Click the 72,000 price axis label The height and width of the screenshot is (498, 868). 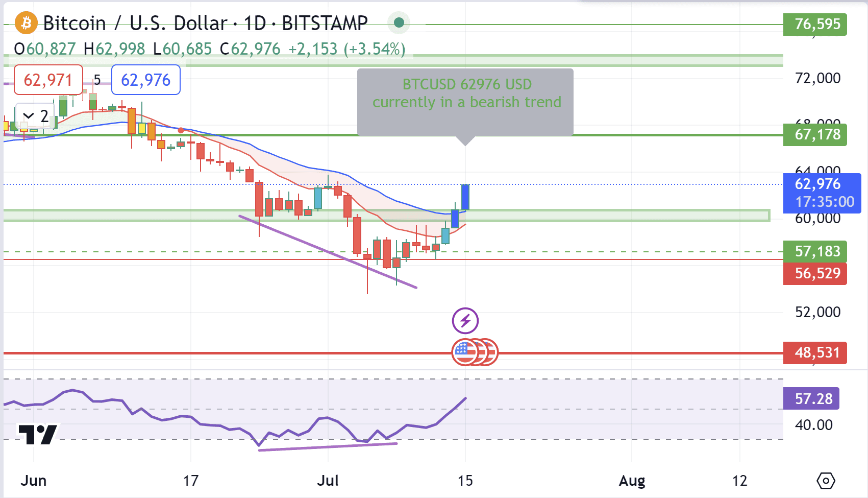coord(817,78)
